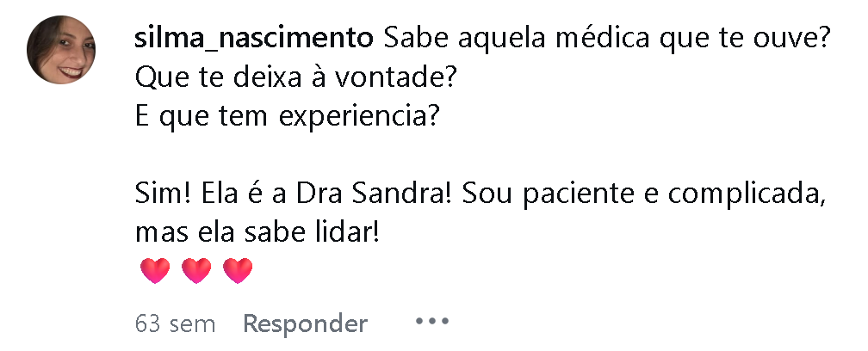This screenshot has width=868, height=351.
Task: Click the middle heart emoji
Action: pyautogui.click(x=196, y=271)
